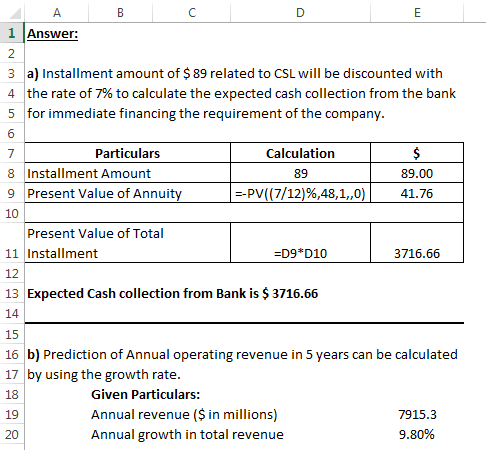Select row 14 header
Screen dimensions: 486x450
tap(12, 313)
